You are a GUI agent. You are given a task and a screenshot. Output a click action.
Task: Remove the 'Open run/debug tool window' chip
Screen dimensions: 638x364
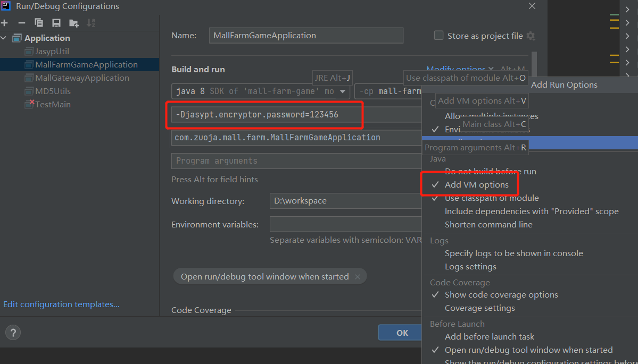[357, 277]
